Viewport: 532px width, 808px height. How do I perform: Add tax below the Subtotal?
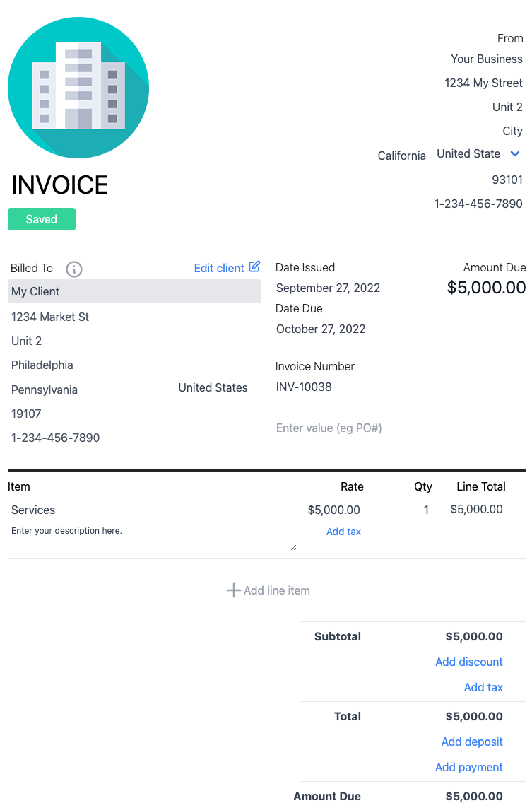click(483, 687)
